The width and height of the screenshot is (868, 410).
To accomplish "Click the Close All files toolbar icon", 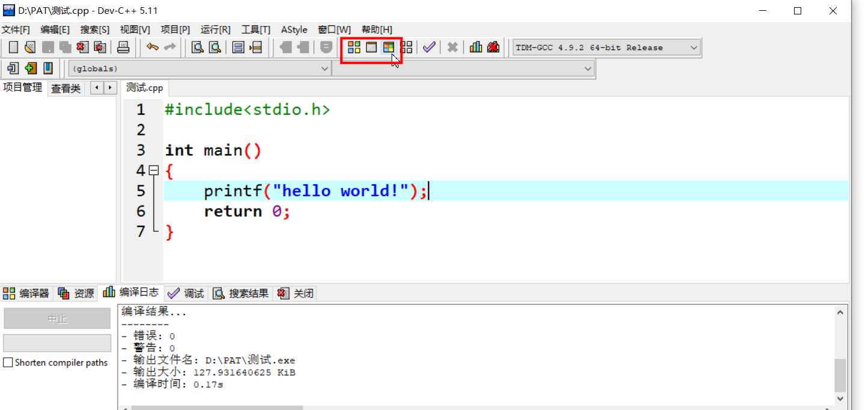I will (100, 47).
